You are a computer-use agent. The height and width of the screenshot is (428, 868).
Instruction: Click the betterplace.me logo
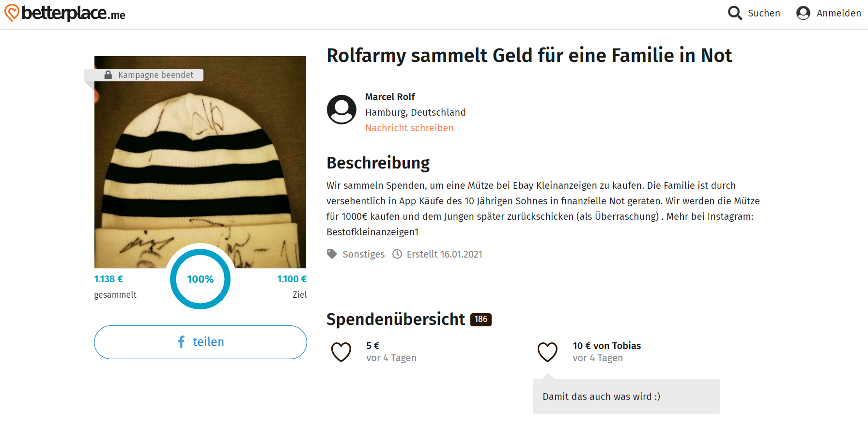point(65,13)
